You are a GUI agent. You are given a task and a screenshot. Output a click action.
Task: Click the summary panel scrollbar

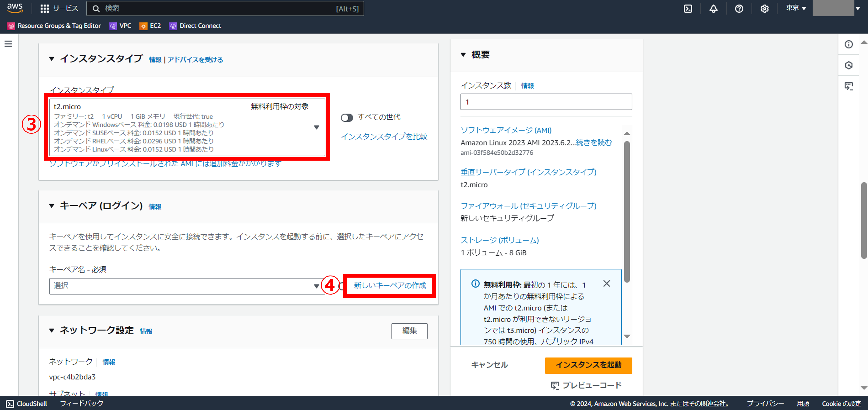point(627,212)
